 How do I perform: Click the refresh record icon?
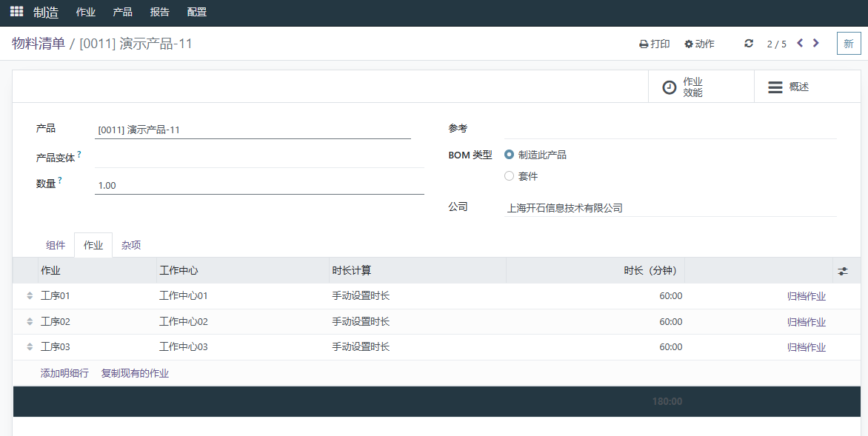(749, 43)
